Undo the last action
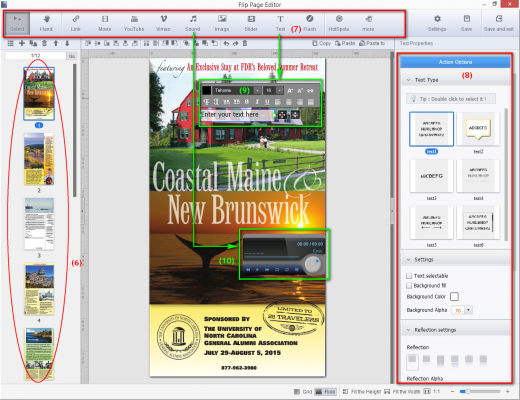 pos(226,43)
